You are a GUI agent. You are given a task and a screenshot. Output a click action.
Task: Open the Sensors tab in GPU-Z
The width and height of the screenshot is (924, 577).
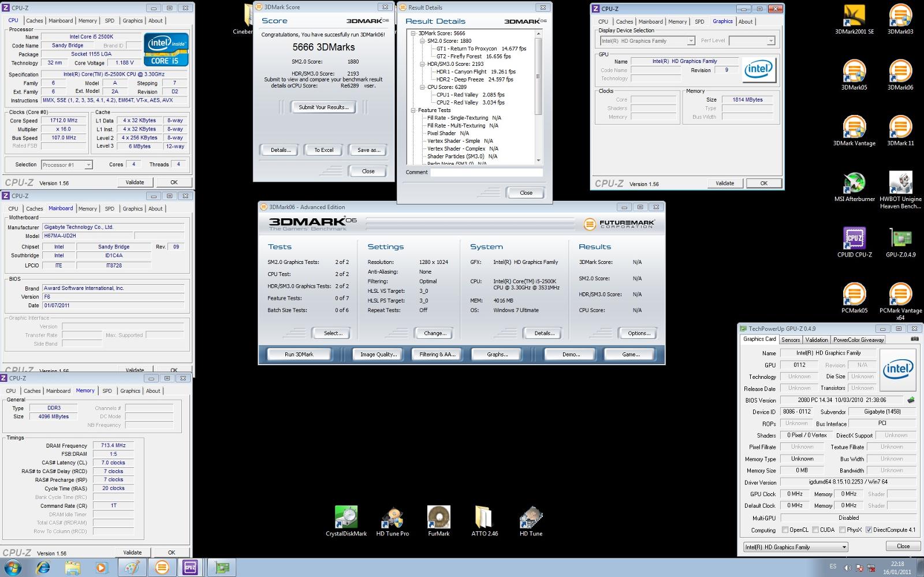tap(791, 340)
